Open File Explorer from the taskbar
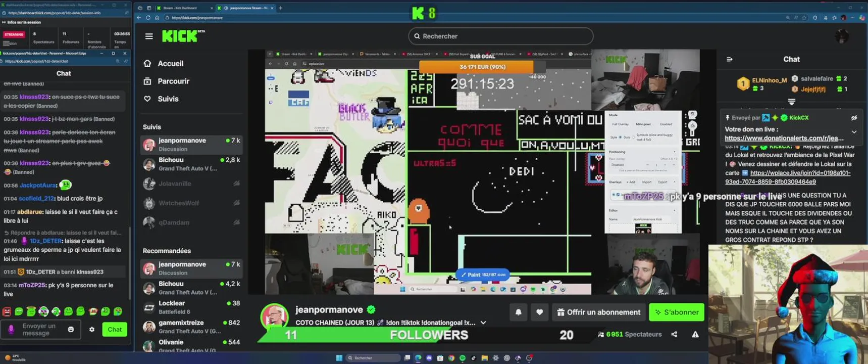This screenshot has height=364, width=868. click(x=485, y=358)
